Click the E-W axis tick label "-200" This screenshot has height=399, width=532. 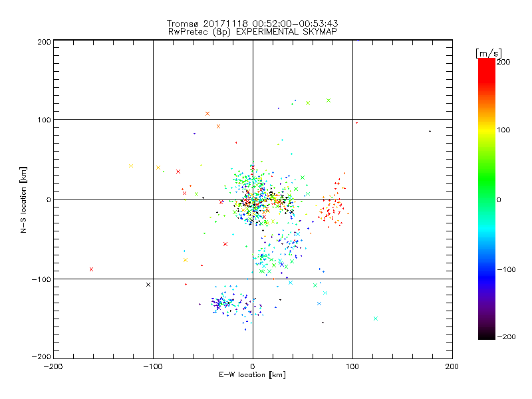53,366
